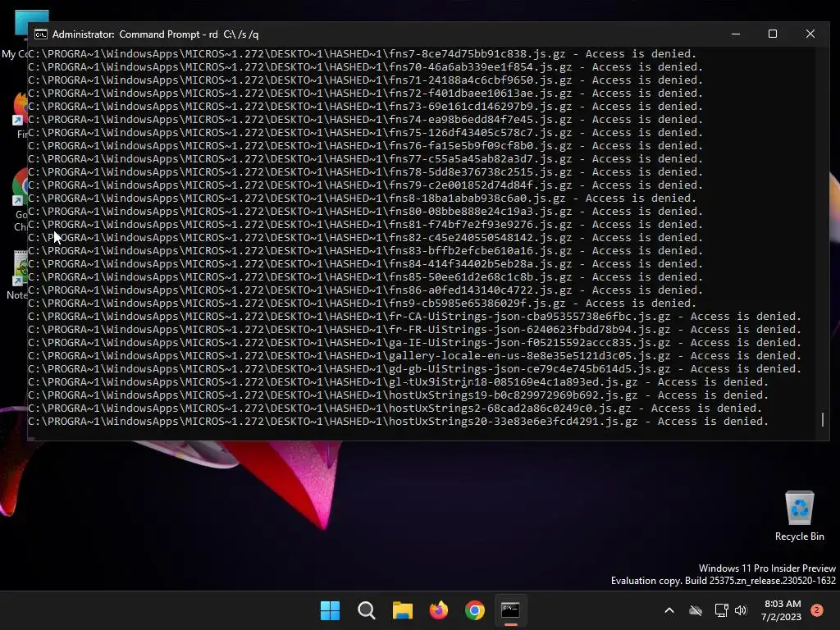Click the line with fns80-08bbe888e24c19a3.js.gz
Image resolution: width=840 pixels, height=630 pixels.
[x=365, y=212]
